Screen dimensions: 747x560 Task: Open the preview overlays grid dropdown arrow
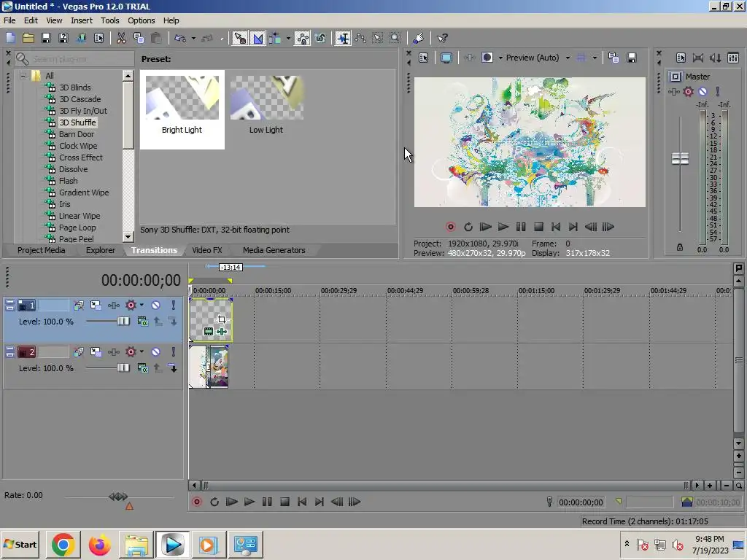point(595,58)
